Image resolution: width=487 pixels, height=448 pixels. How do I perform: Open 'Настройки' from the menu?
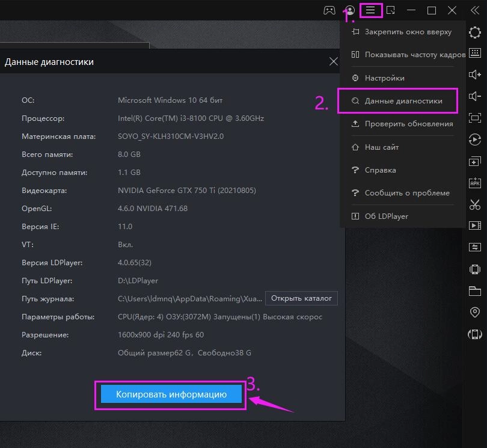point(384,78)
